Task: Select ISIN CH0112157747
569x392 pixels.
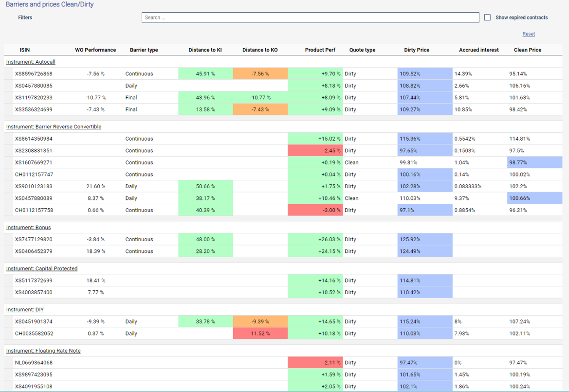Action: (x=34, y=175)
